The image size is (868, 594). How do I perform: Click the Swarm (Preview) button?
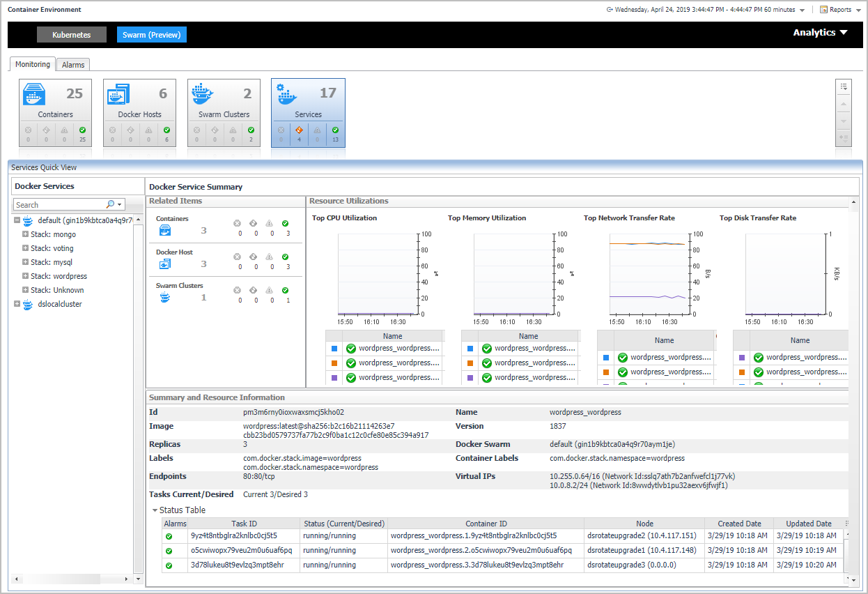pyautogui.click(x=151, y=35)
